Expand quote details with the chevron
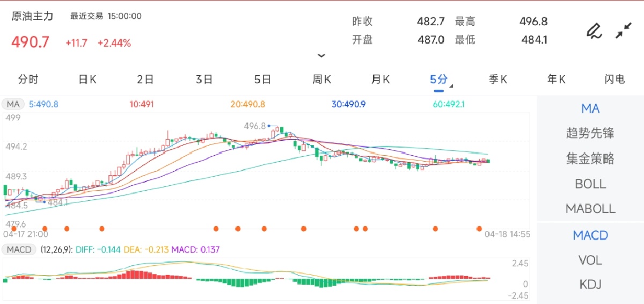Image resolution: width=644 pixels, height=304 pixels. coord(321,55)
